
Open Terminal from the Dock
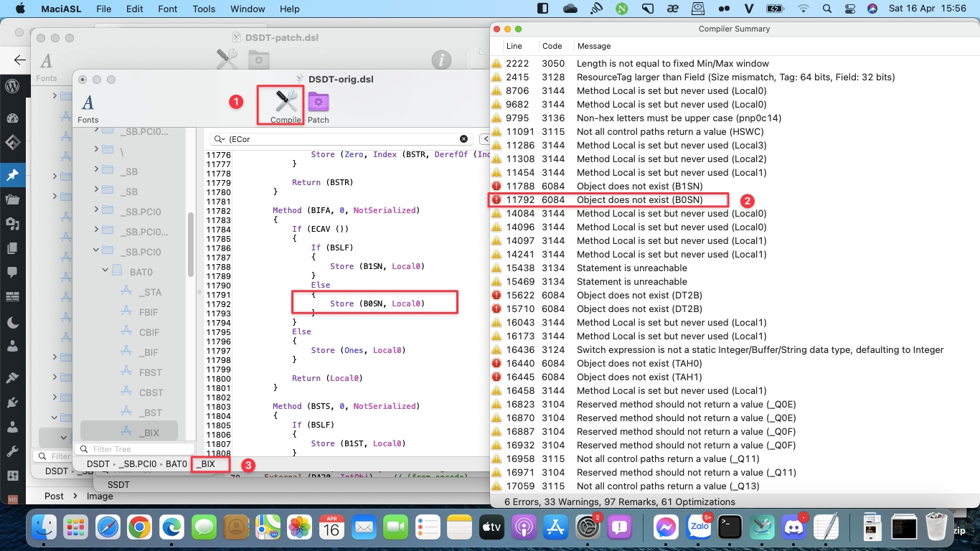click(x=730, y=527)
